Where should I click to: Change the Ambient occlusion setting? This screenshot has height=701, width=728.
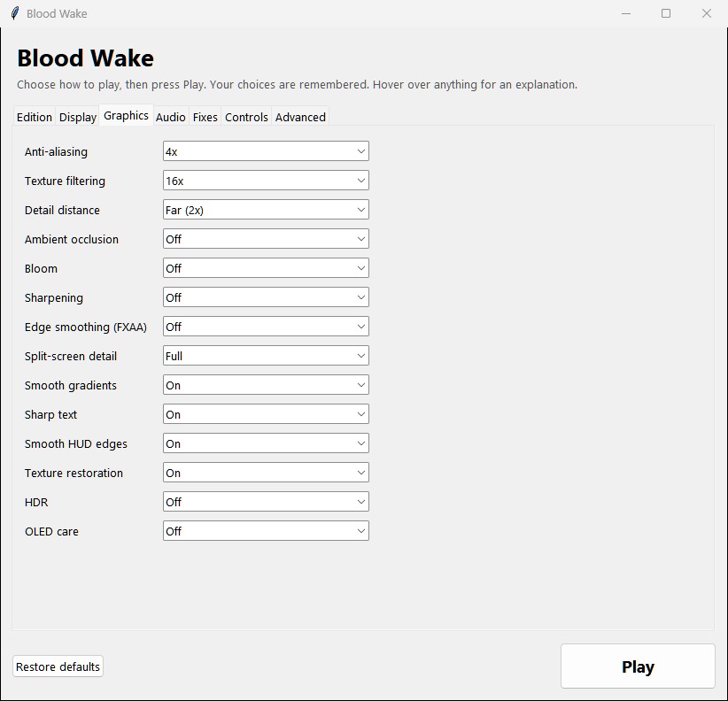point(266,239)
